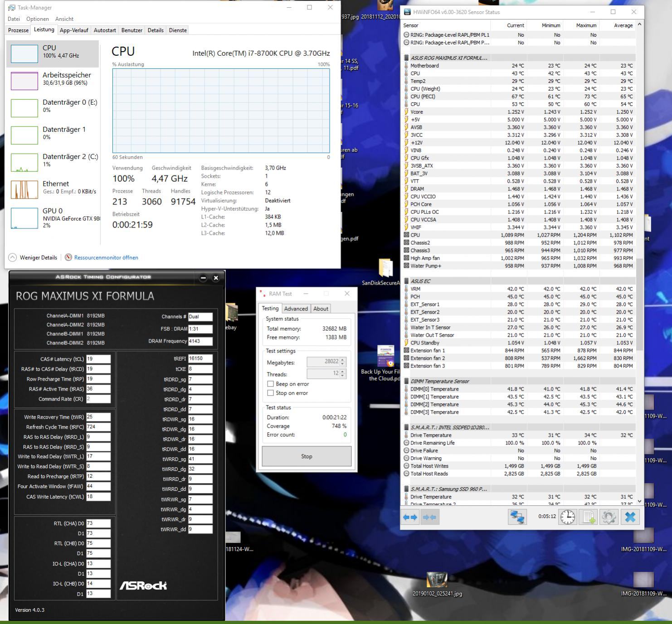This screenshot has height=624, width=672.
Task: Switch to Details tab
Action: [156, 30]
